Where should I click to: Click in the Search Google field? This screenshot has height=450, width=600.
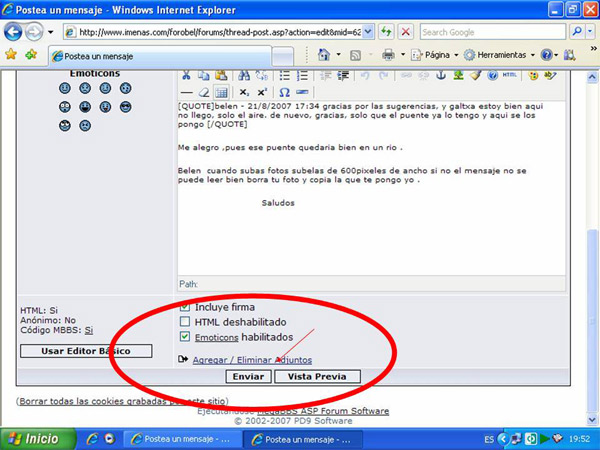coord(490,32)
